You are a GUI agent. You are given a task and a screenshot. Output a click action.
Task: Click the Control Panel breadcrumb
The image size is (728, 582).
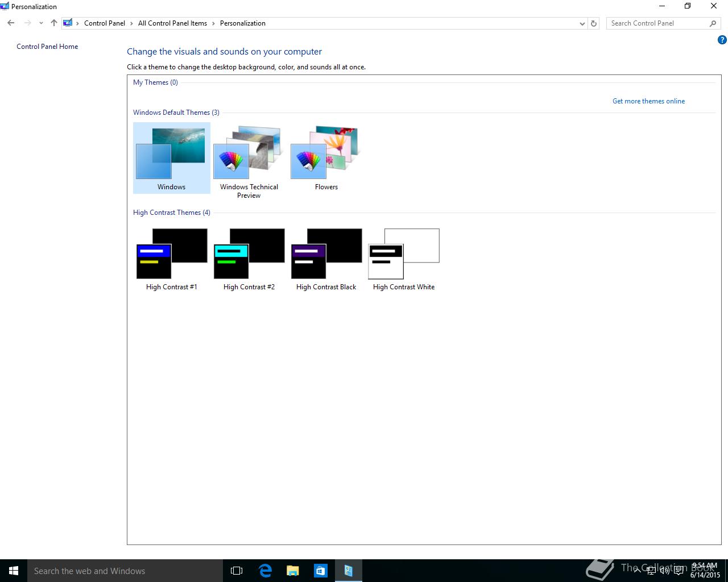click(105, 23)
